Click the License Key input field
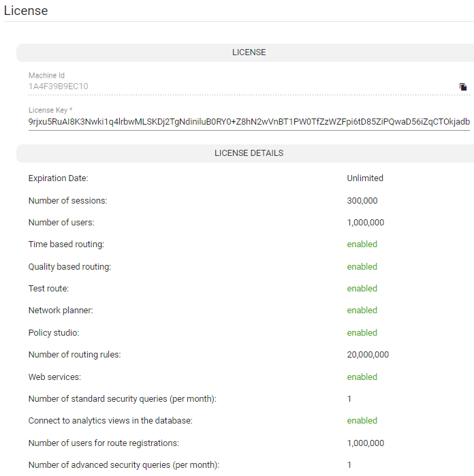474x476 pixels. [x=249, y=122]
